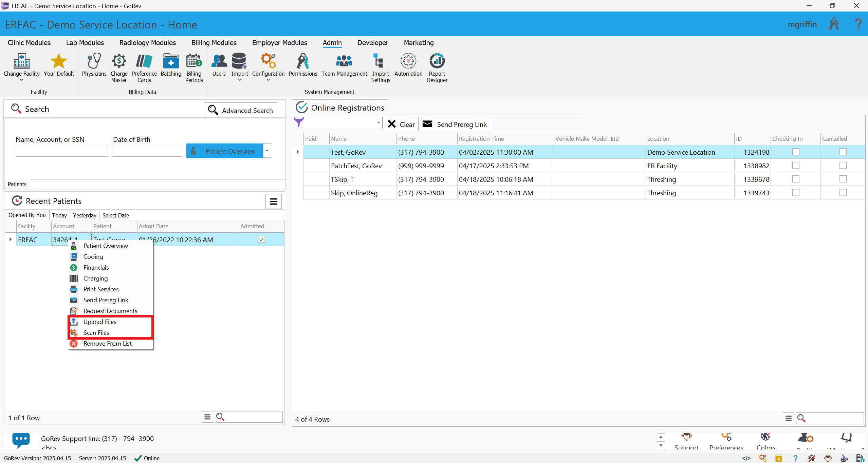Open the bottom Colors palette shortcut
The height and width of the screenshot is (463, 868).
(x=766, y=441)
